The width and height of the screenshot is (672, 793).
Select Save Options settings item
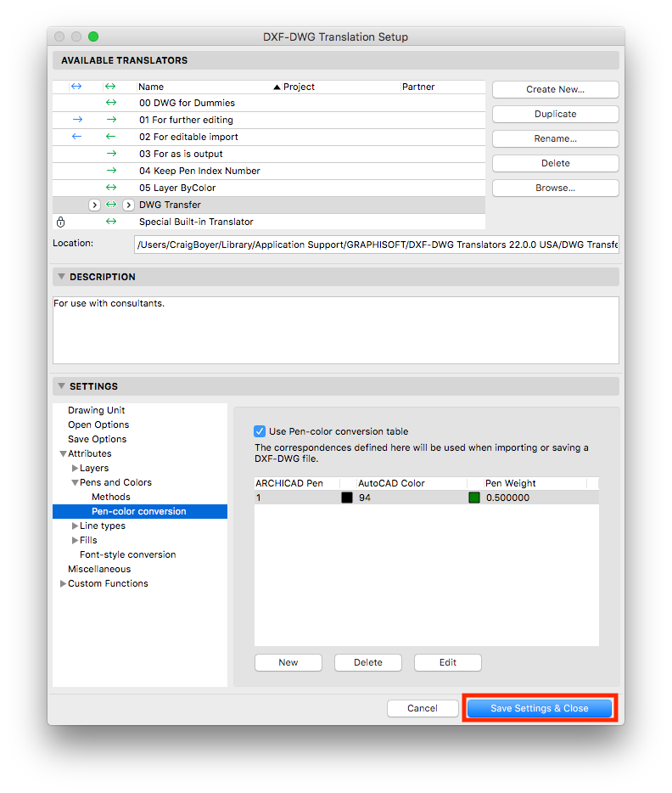click(97, 439)
